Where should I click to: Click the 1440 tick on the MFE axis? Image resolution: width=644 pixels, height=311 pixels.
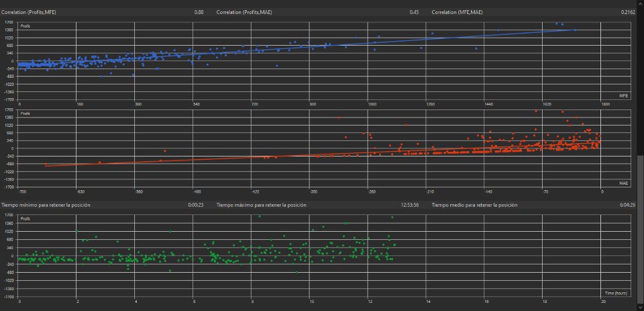tap(488, 105)
